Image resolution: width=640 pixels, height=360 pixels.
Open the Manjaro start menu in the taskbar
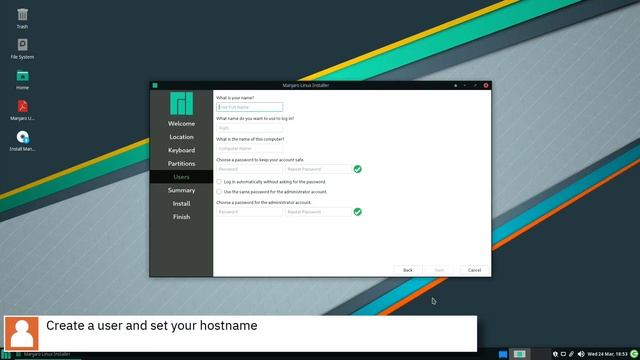pos(6,355)
